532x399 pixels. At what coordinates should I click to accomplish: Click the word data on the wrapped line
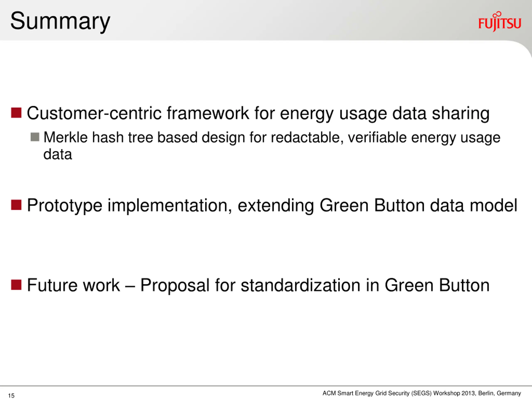click(58, 154)
